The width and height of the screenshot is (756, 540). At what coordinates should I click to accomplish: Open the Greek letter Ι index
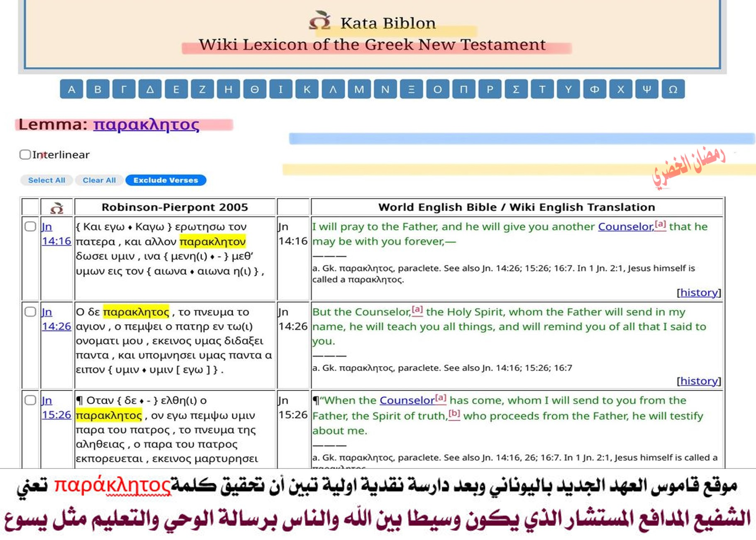pos(280,89)
